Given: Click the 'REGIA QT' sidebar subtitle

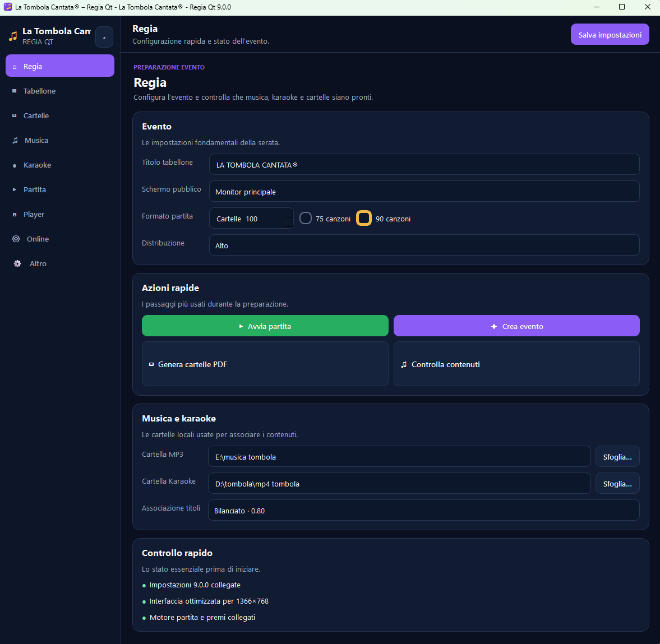Looking at the screenshot, I should [x=38, y=42].
